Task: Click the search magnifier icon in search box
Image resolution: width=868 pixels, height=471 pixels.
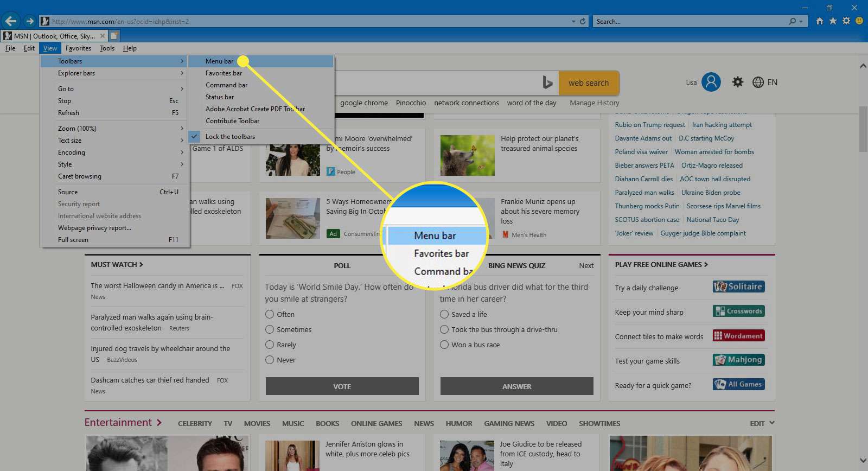Action: 793,21
